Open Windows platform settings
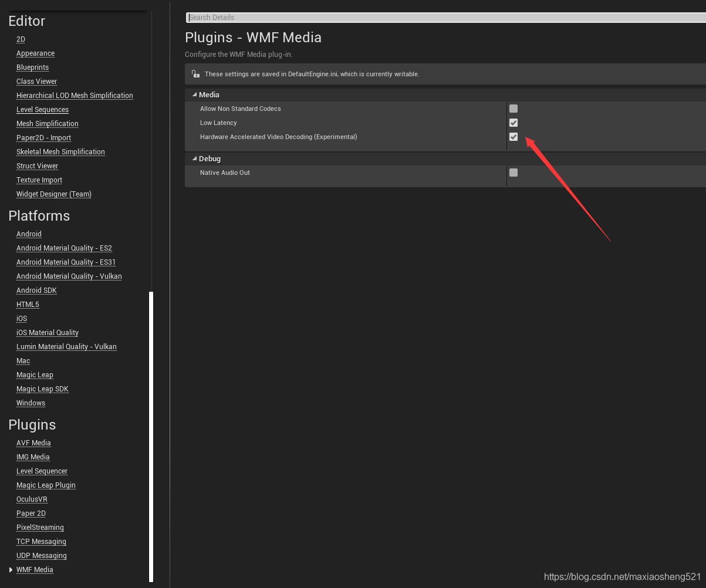This screenshot has height=588, width=706. coord(31,403)
